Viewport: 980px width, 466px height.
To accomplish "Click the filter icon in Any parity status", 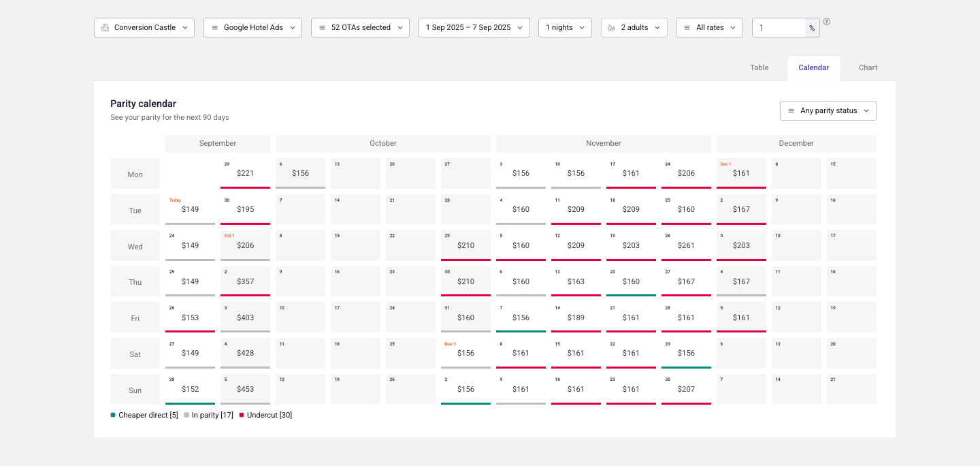I will (791, 111).
